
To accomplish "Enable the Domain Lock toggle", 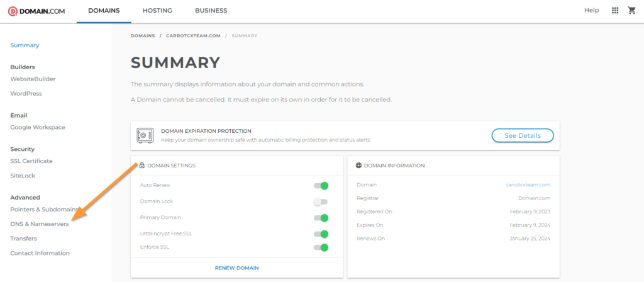I will click(321, 202).
